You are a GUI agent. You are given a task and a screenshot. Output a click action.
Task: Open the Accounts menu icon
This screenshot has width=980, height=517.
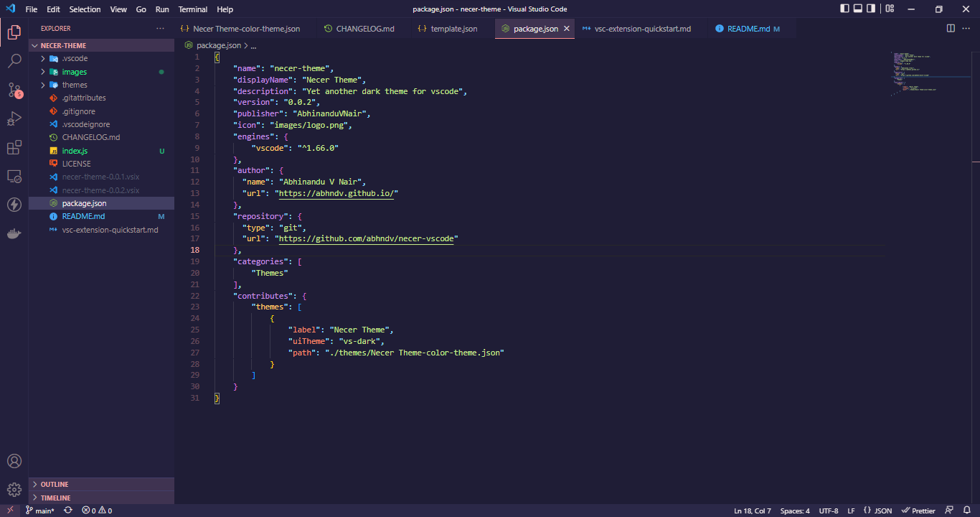click(14, 461)
